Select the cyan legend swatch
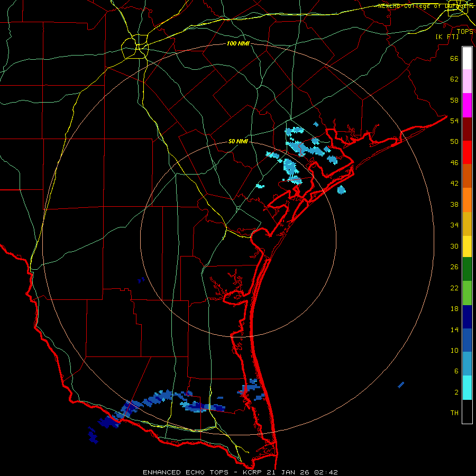The height and width of the screenshot is (476, 476). click(467, 388)
